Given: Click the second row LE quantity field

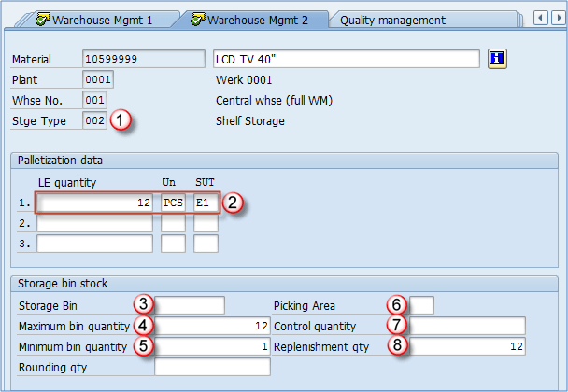Looking at the screenshot, I should pos(95,223).
